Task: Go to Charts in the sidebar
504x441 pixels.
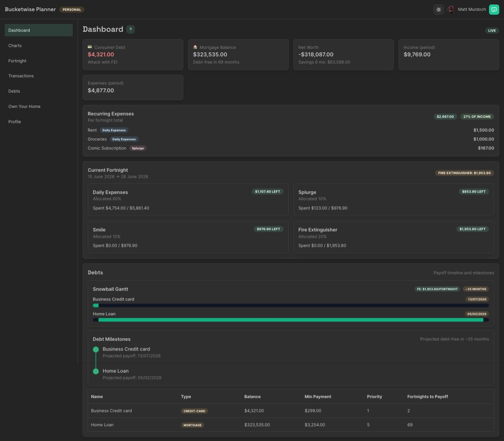Action: 39,46
